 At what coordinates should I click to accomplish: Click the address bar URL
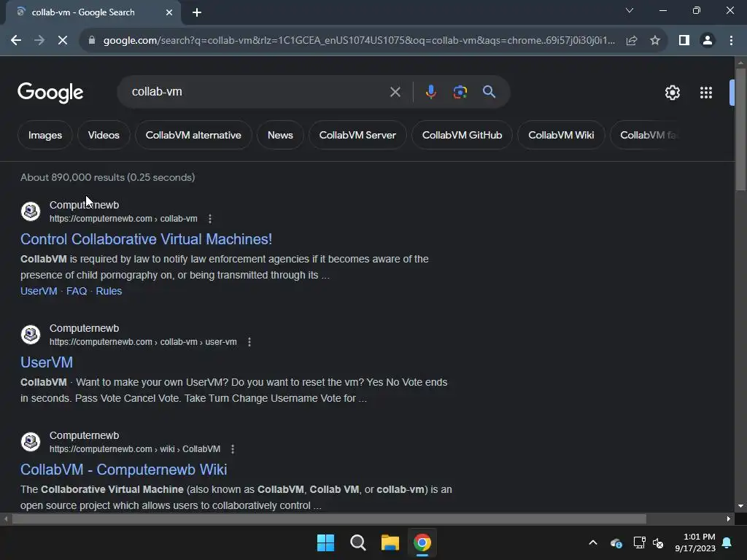point(359,41)
